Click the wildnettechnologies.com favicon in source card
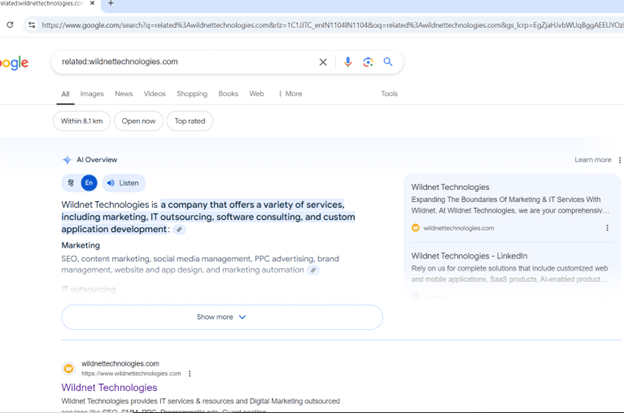The width and height of the screenshot is (624, 413). (415, 228)
